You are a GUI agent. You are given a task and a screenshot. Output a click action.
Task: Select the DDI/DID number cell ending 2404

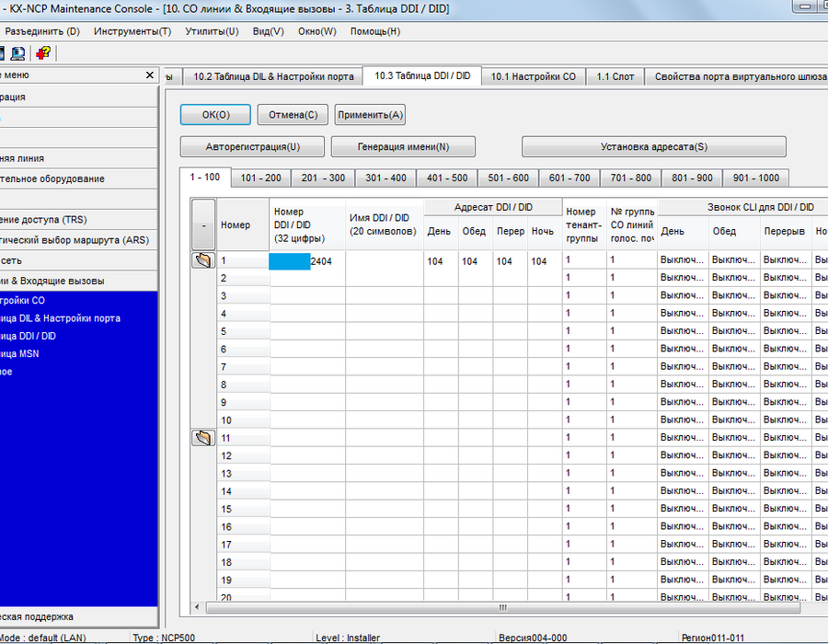[x=307, y=260]
